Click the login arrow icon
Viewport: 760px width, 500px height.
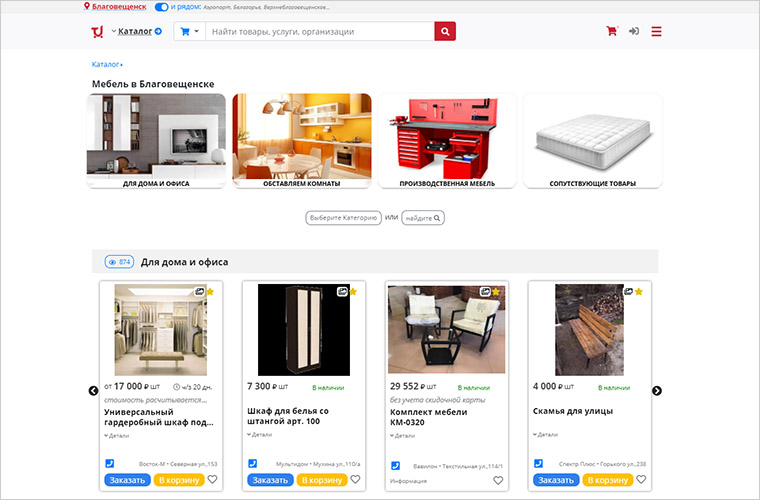click(634, 31)
